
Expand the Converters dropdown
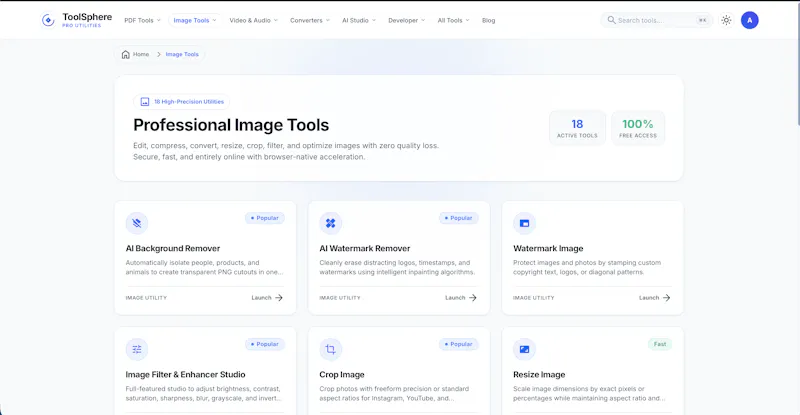pos(310,20)
